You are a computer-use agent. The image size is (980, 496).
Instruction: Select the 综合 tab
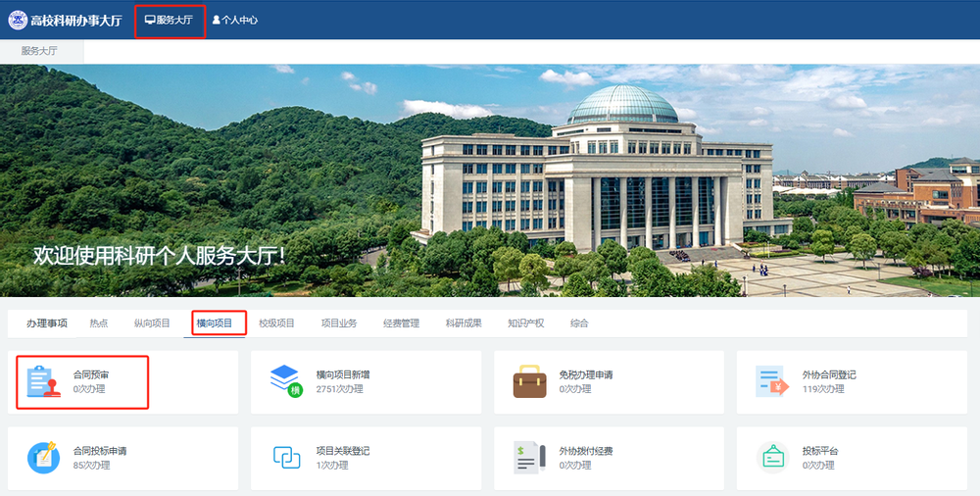[579, 323]
